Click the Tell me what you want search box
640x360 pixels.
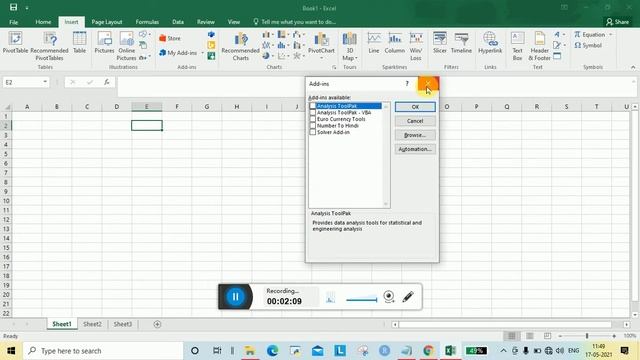click(294, 22)
